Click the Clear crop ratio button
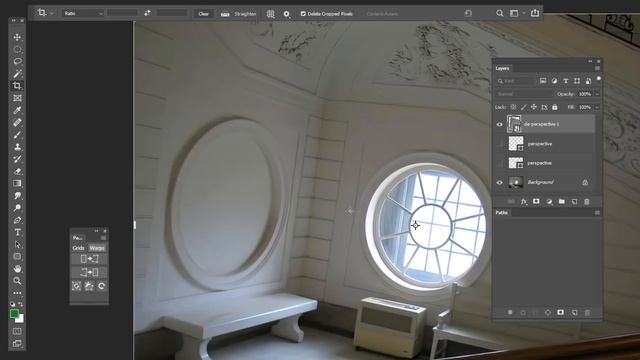This screenshot has height=360, width=640. 203,13
